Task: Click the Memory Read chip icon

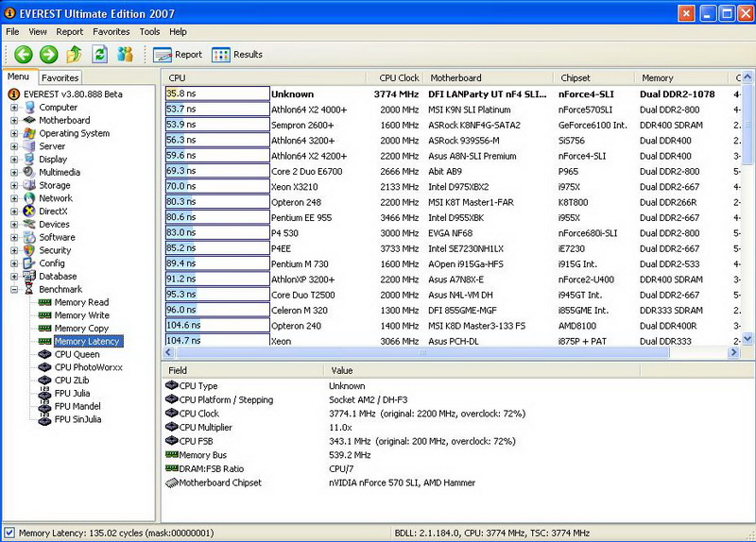Action: tap(44, 302)
